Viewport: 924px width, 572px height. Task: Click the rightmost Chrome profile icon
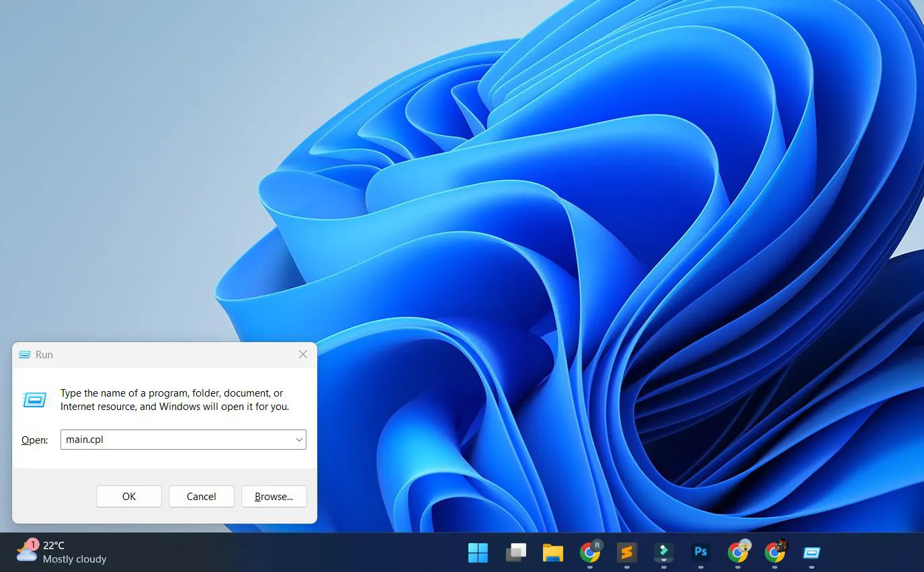click(774, 553)
